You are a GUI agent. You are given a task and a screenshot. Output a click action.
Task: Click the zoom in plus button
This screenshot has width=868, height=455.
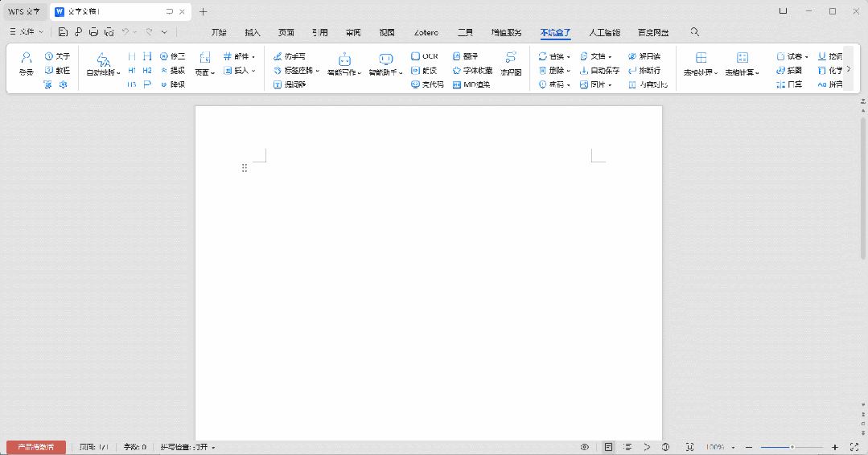(835, 447)
